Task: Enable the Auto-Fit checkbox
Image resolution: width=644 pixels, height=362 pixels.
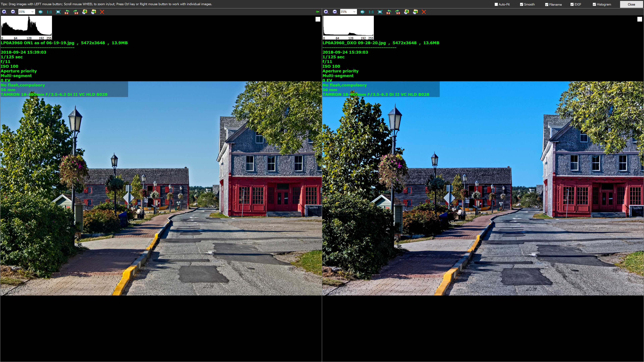Action: click(496, 4)
